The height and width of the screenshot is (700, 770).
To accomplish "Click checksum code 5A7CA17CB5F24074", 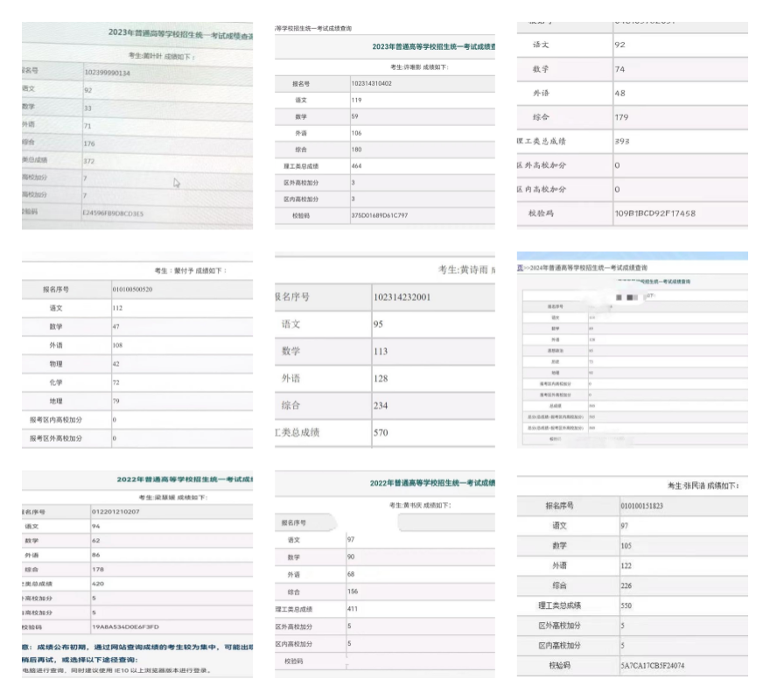I will [x=652, y=666].
